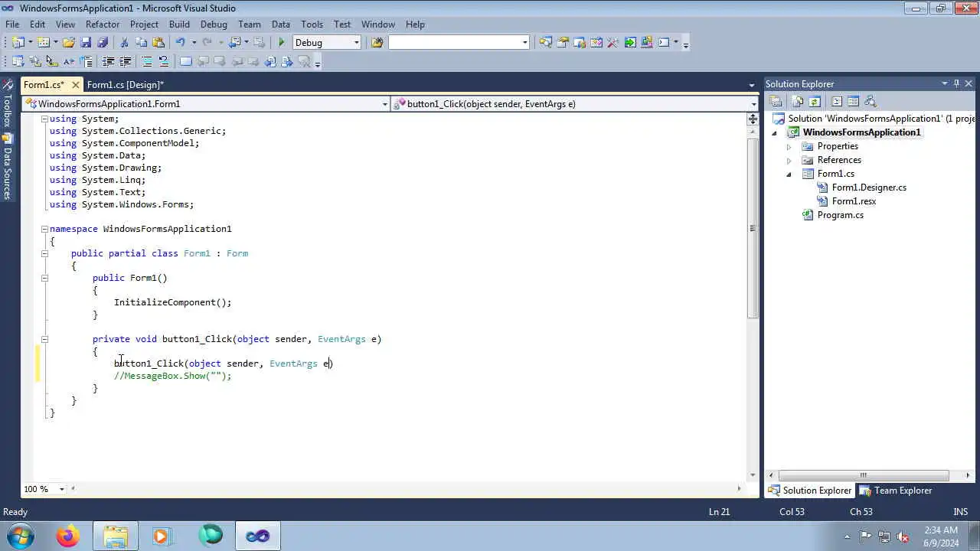Toggle Auto Hide pin on Solution Explorer

coord(956,83)
